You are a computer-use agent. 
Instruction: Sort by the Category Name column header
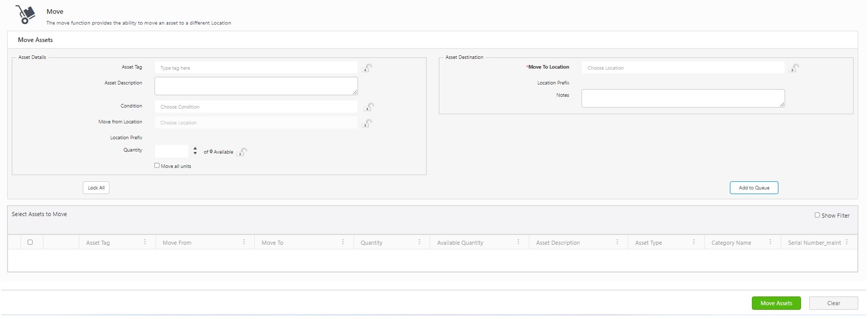click(731, 243)
